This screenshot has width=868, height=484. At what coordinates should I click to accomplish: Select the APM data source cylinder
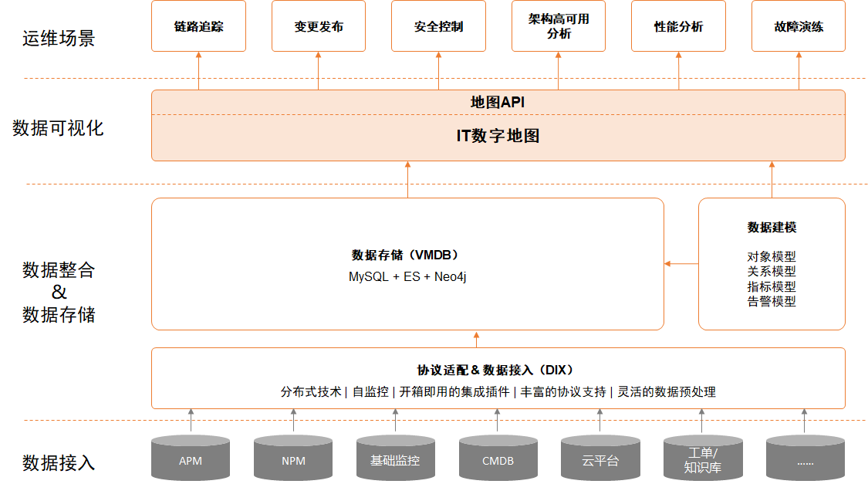coord(190,458)
